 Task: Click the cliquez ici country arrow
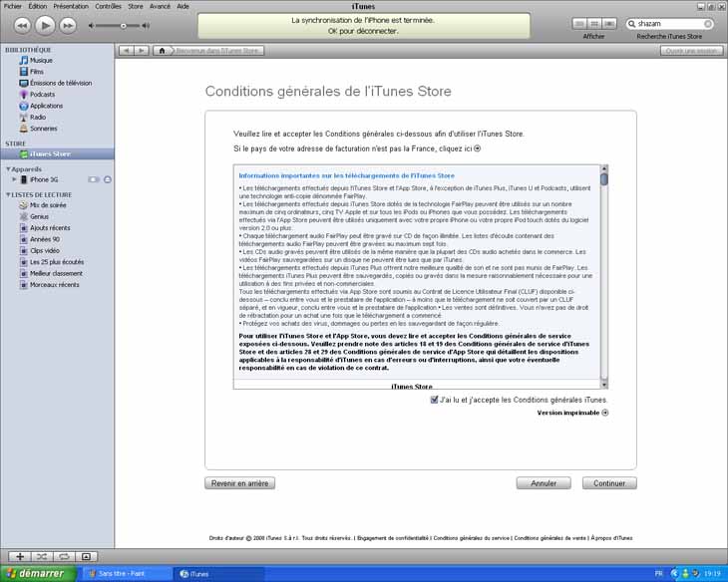tap(477, 148)
